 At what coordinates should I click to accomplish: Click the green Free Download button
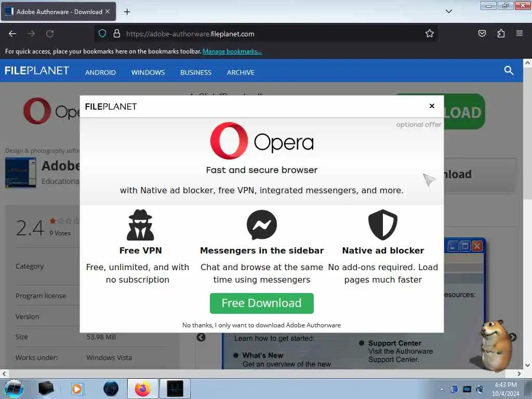pos(262,303)
